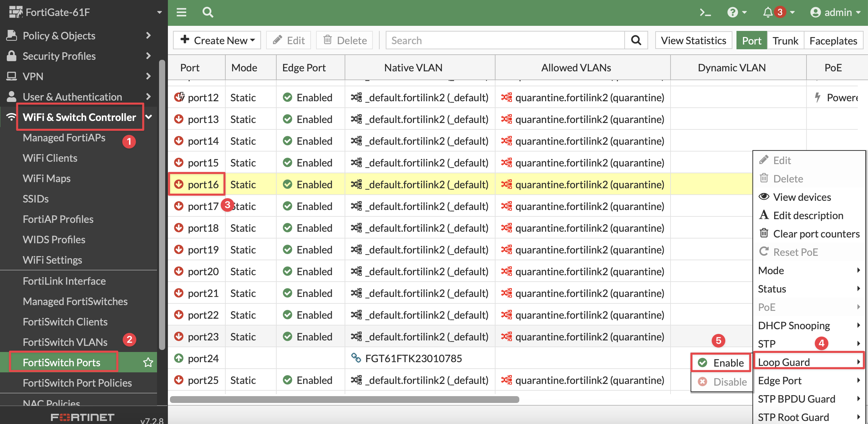Image resolution: width=868 pixels, height=424 pixels.
Task: Click port17 Edge Port Enabled status
Action: tap(307, 206)
